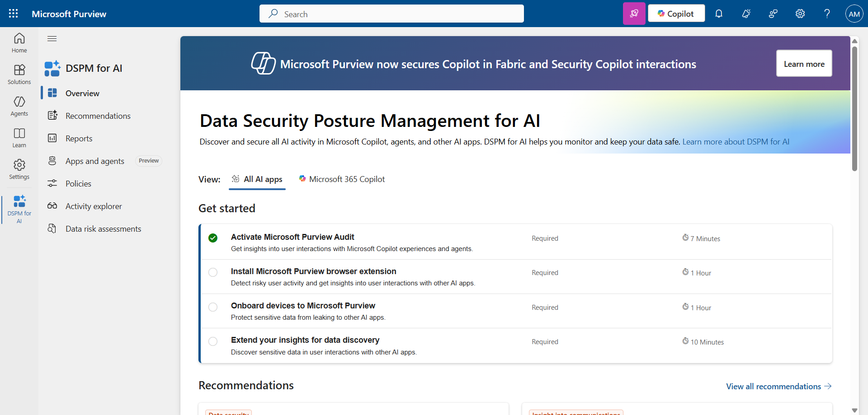Open the app launcher waffle icon
Image resolution: width=868 pixels, height=415 pixels.
click(14, 14)
